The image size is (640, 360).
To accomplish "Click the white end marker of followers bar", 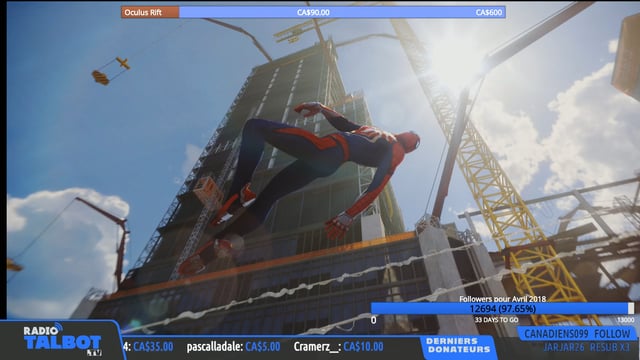I will click(x=631, y=309).
